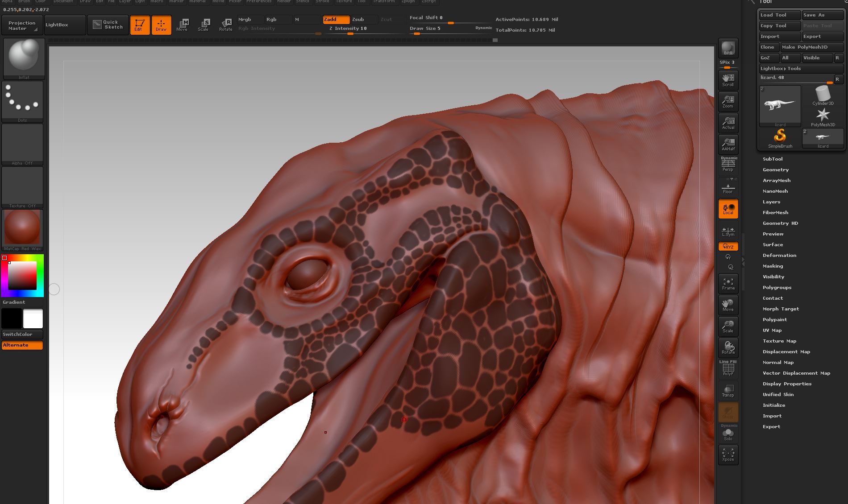Expand the Layers section
The image size is (848, 504).
(x=772, y=202)
